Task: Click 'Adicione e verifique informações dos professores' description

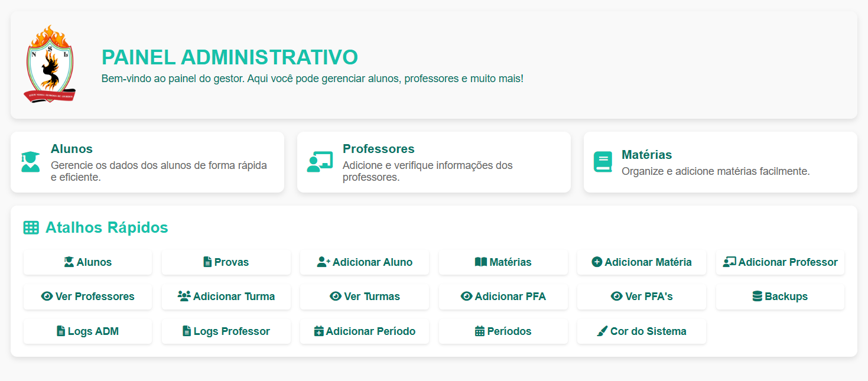Action: tap(428, 171)
